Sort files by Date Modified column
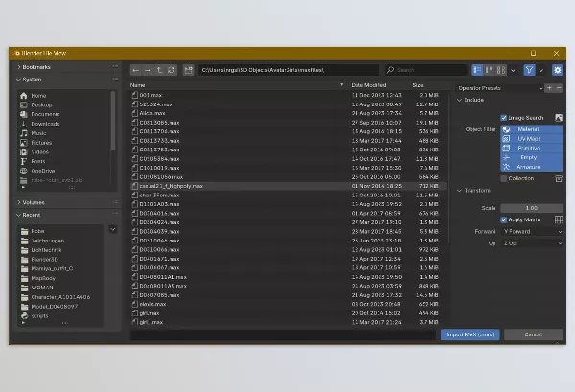 [379, 85]
